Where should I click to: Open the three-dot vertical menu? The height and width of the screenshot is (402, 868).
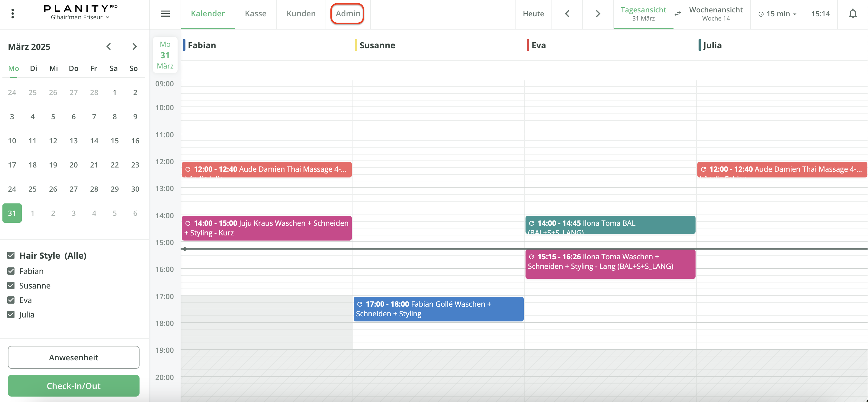12,14
